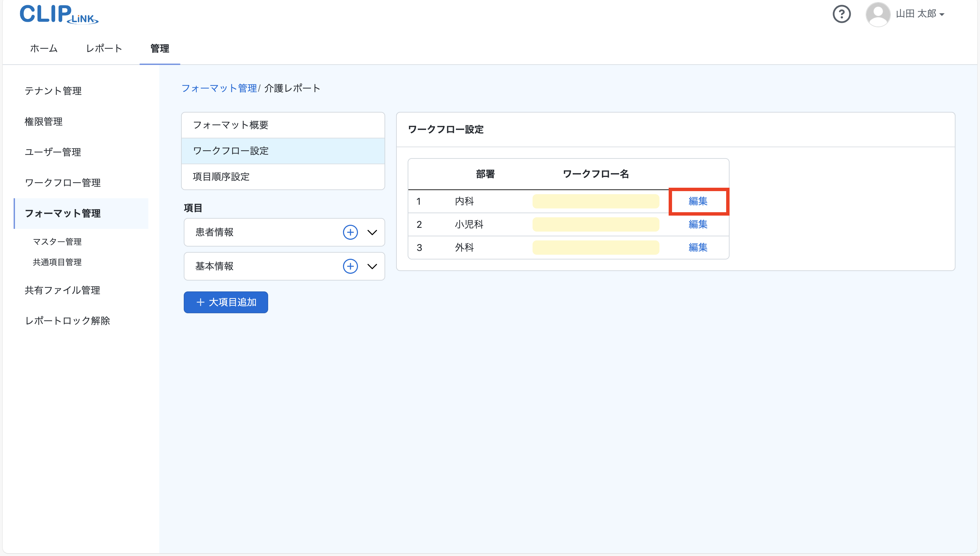Viewport: 980px width, 556px height.
Task: Expand the 基本情報 section chevron
Action: (372, 266)
